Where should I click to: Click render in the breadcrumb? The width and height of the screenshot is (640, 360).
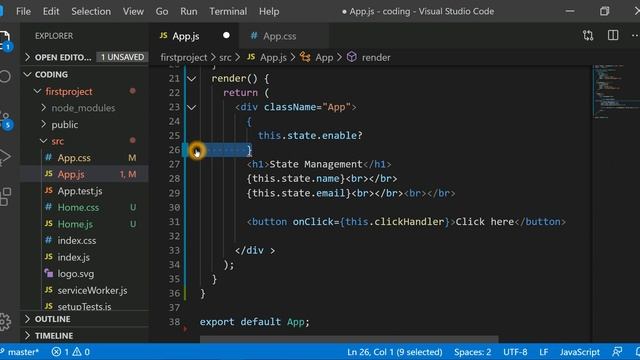click(x=376, y=58)
